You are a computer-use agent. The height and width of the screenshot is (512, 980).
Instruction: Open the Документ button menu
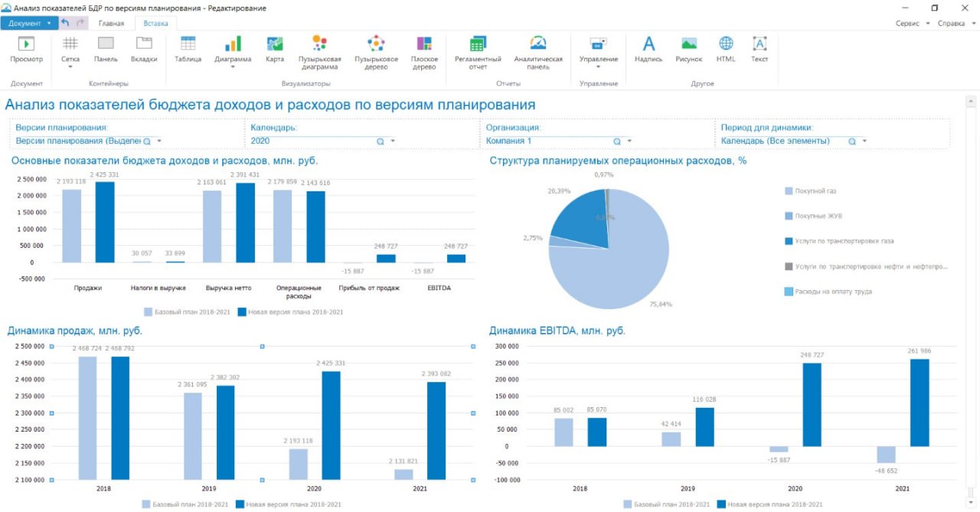point(29,23)
